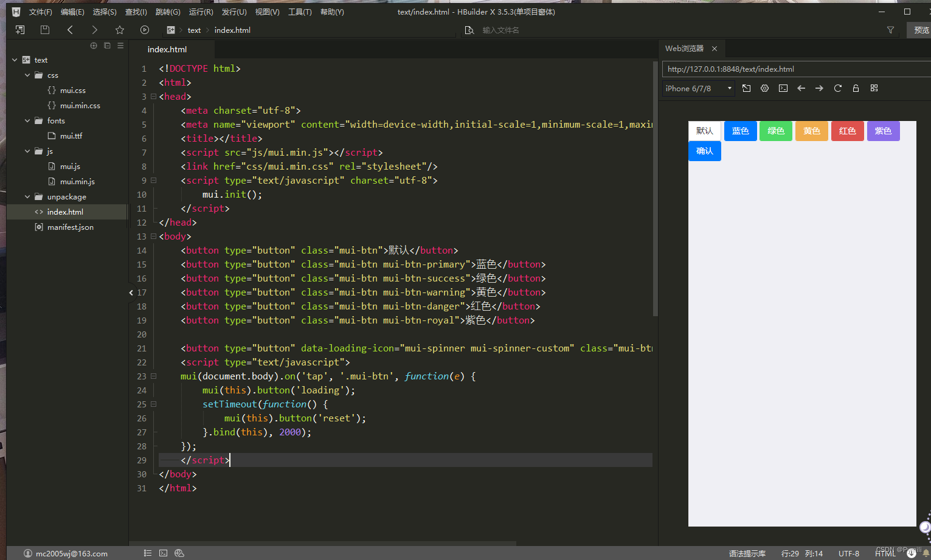
Task: Expand the unpackage folder
Action: 27,196
